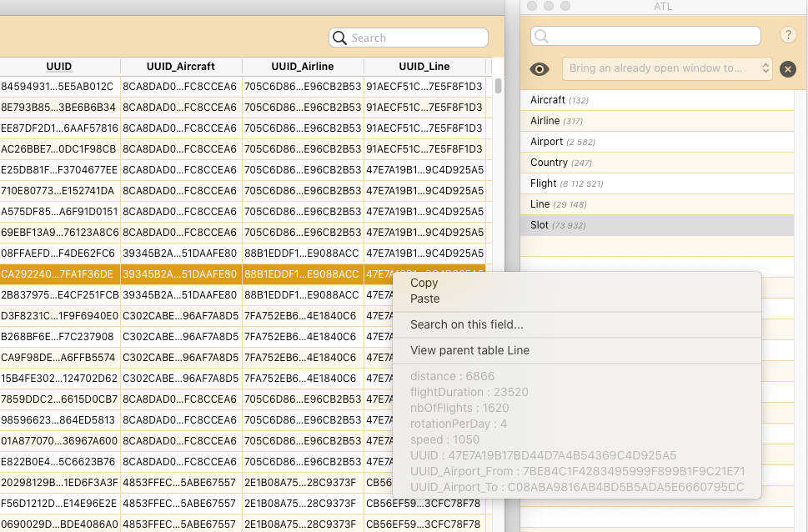
Task: Open the Flight table in ATL list
Action: (657, 183)
